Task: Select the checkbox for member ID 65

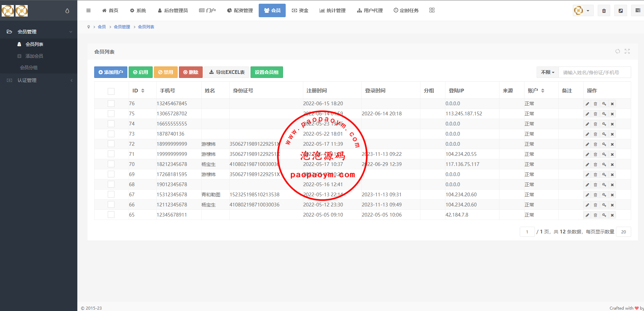Action: click(111, 215)
